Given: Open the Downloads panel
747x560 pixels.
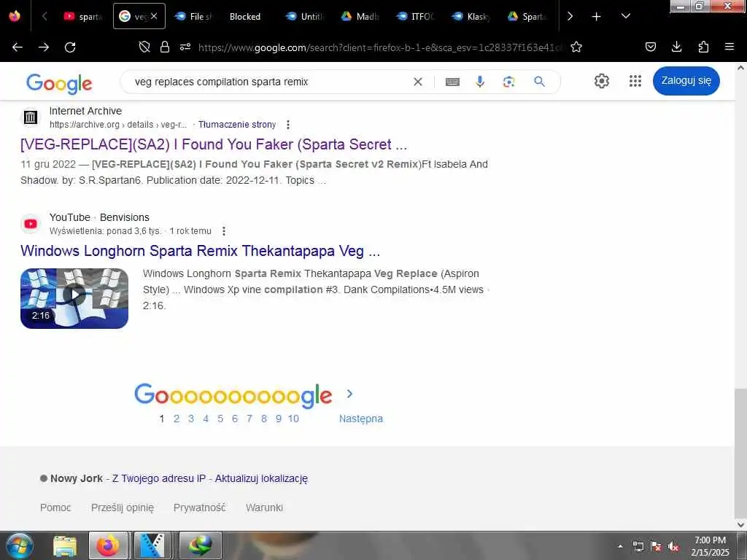Looking at the screenshot, I should click(676, 47).
